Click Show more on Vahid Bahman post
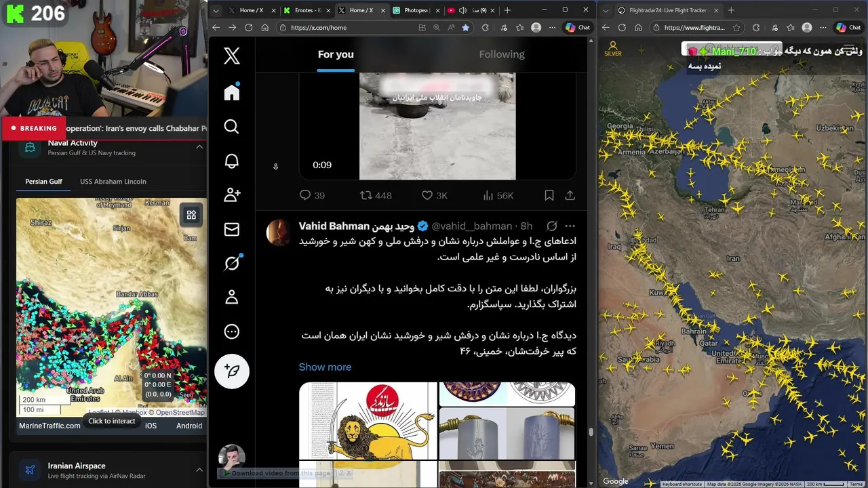868x488 pixels. pyautogui.click(x=325, y=367)
